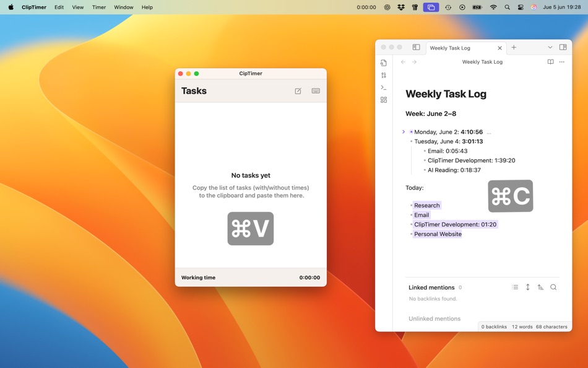Click the Email: 0:05:43 sub-item
588x368 pixels.
447,151
